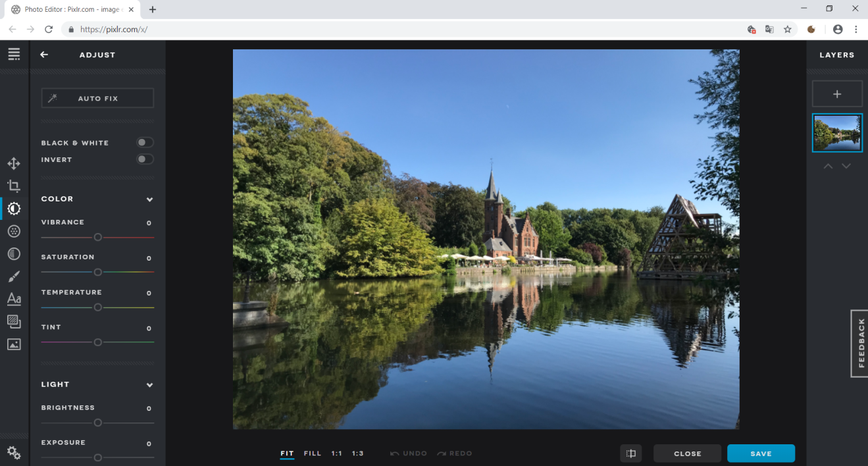The height and width of the screenshot is (466, 868).
Task: Toggle Black & White switch
Action: [145, 143]
